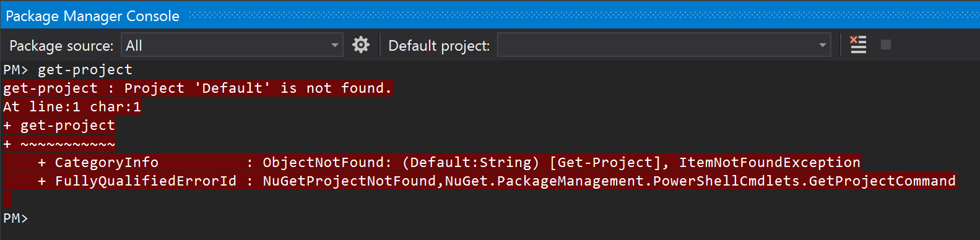Expand the Package source dropdown arrow
This screenshot has width=980, height=240.
[x=335, y=45]
